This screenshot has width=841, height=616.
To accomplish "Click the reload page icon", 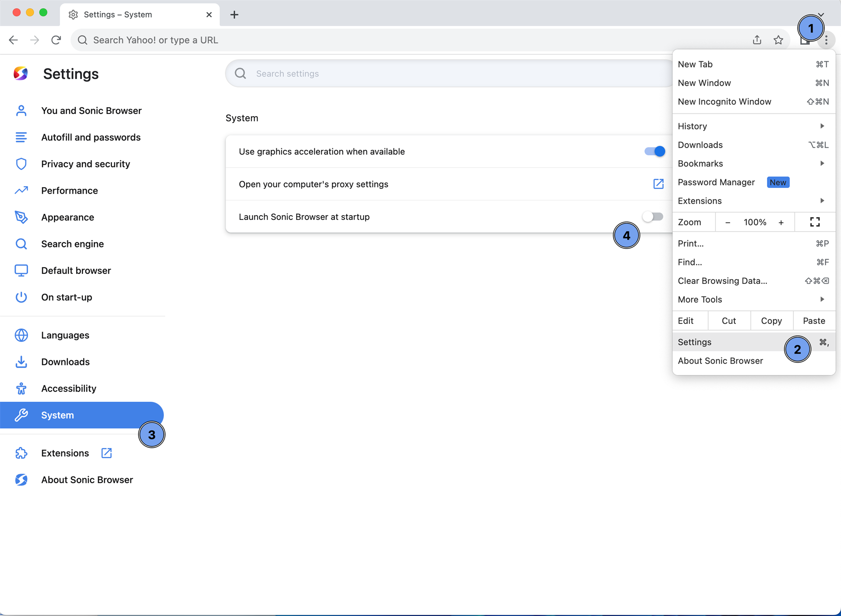I will (56, 40).
